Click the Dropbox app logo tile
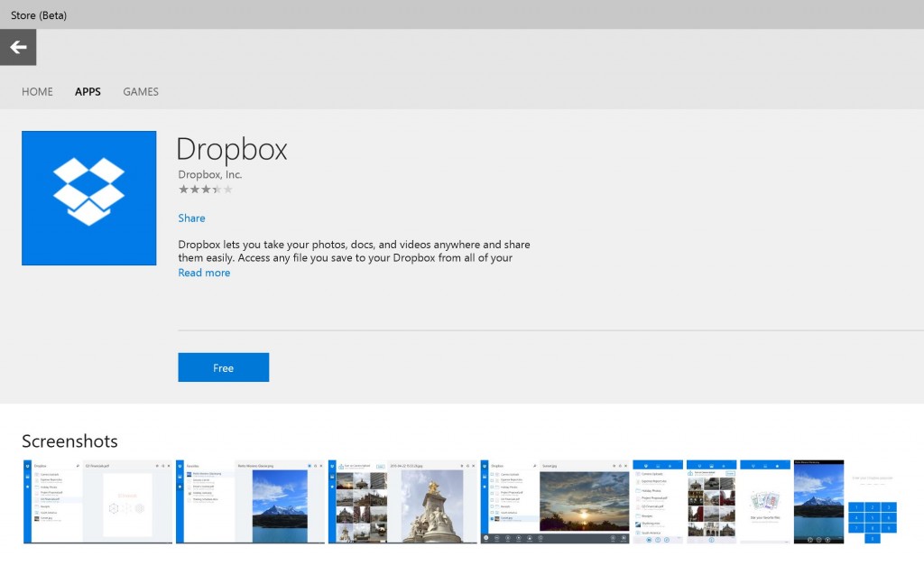 88,198
